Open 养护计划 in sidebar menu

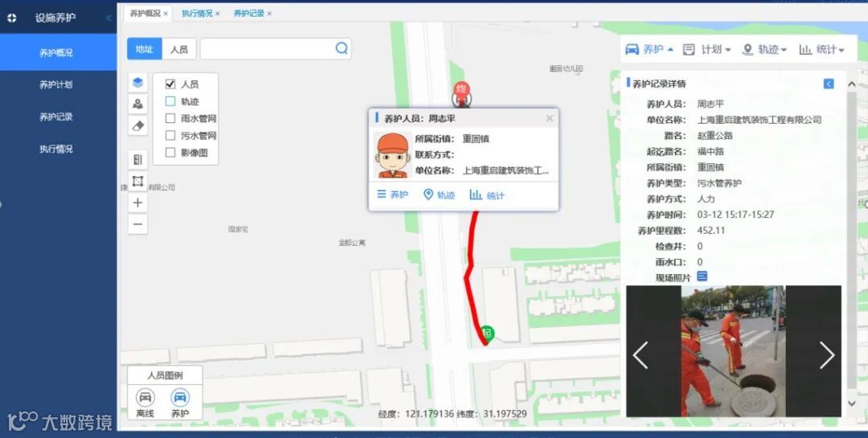tap(58, 84)
